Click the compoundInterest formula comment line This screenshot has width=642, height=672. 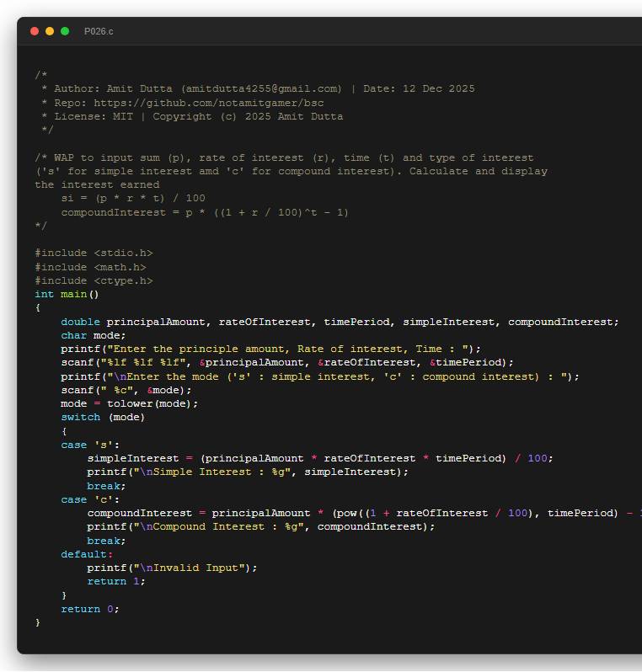(x=205, y=212)
